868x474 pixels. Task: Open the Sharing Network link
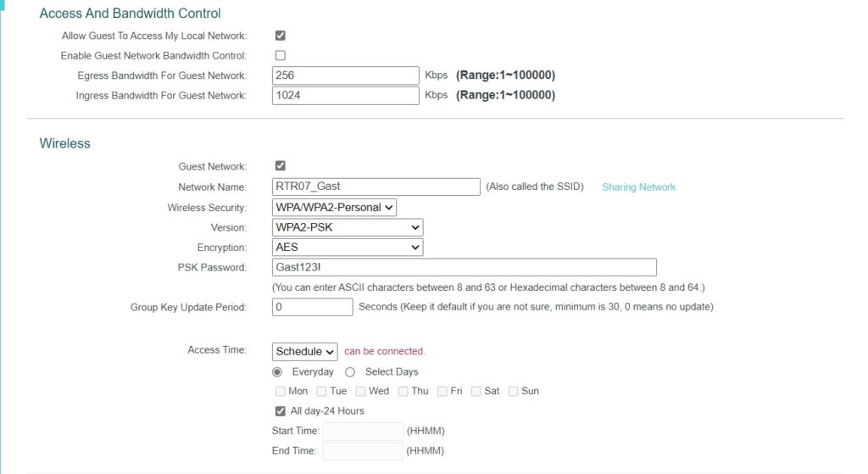pyautogui.click(x=638, y=187)
